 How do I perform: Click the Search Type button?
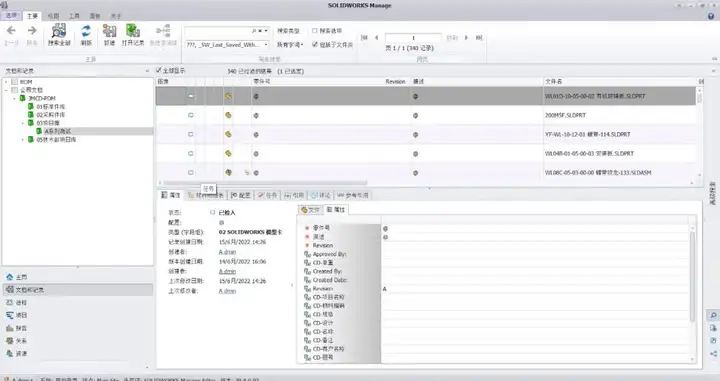click(288, 31)
